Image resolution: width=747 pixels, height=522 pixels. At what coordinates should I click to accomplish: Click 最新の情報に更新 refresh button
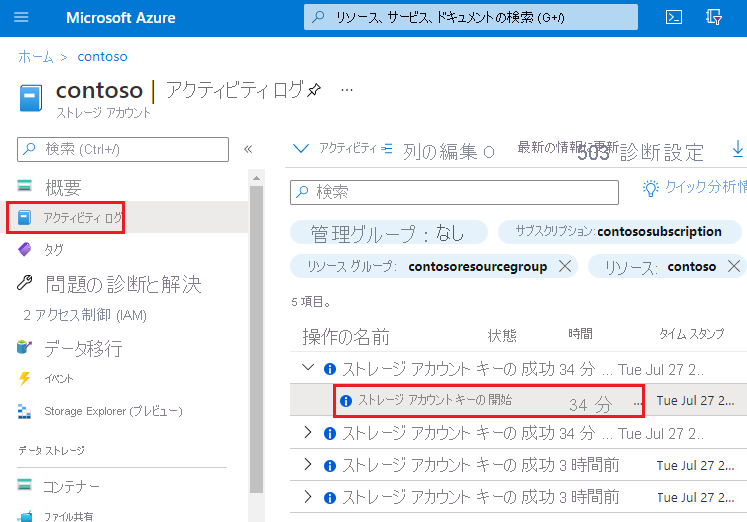[x=567, y=147]
